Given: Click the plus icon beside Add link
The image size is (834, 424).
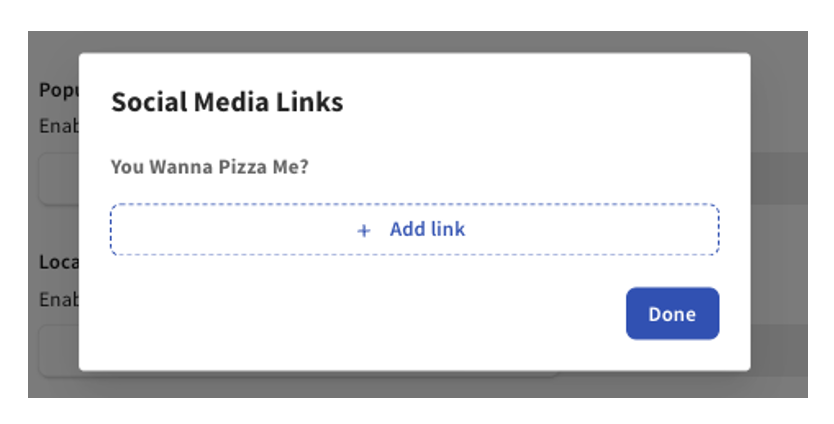Looking at the screenshot, I should click(x=364, y=231).
